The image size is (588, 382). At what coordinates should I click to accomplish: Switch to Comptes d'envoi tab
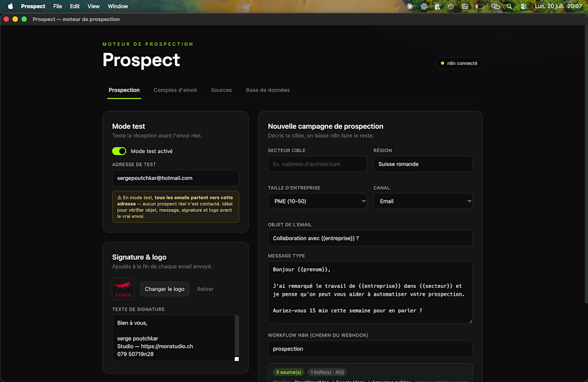[175, 90]
